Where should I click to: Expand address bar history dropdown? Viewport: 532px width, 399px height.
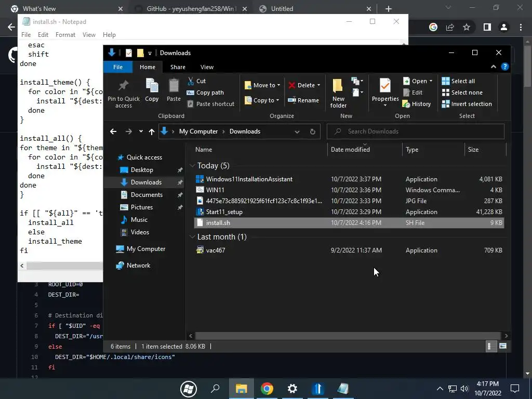tap(297, 131)
